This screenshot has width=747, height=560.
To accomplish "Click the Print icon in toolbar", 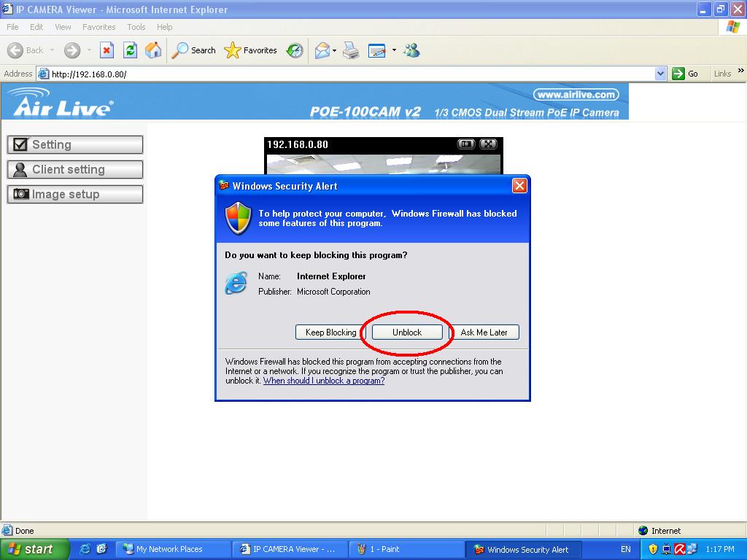I will [351, 50].
